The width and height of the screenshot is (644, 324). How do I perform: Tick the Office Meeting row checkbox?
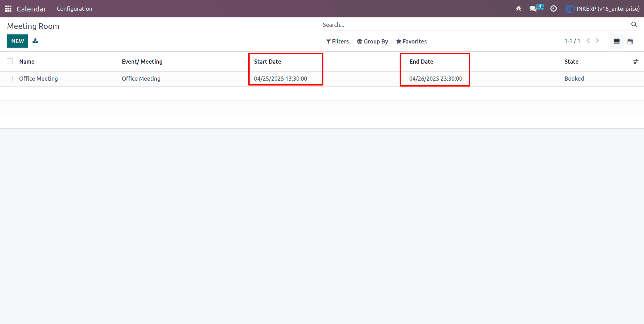(x=10, y=79)
